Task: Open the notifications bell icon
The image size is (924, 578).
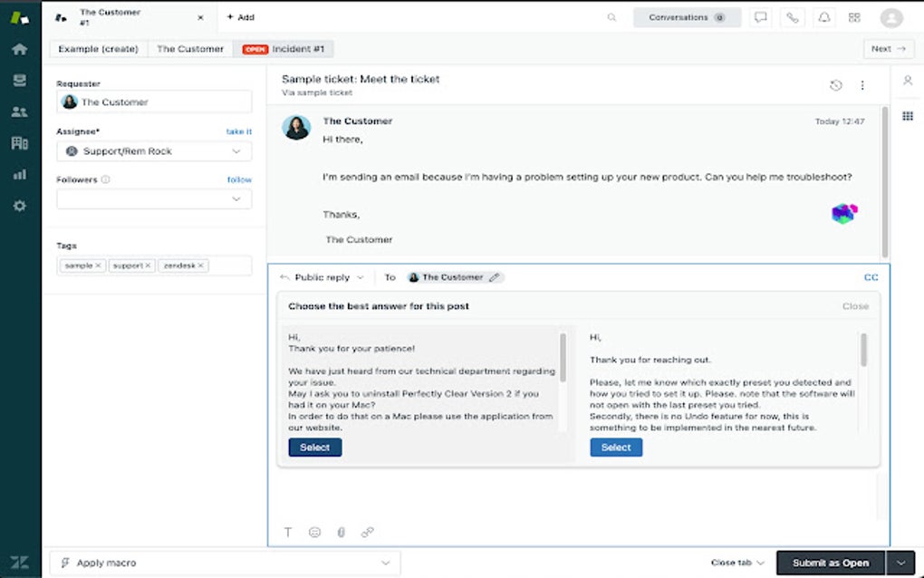Action: [x=823, y=18]
